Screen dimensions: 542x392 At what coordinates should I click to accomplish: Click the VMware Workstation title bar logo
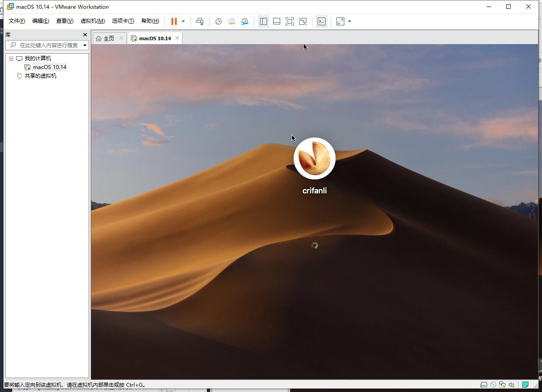(x=10, y=7)
